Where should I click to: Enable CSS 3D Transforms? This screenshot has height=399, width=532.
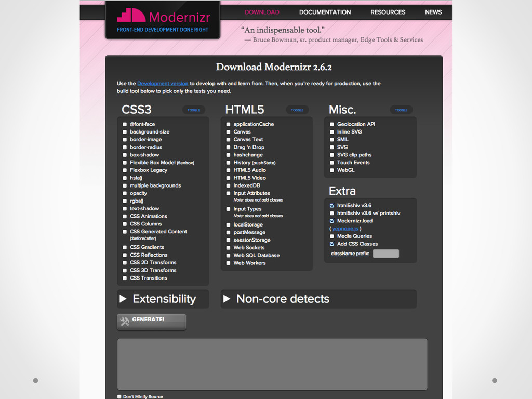(x=125, y=270)
